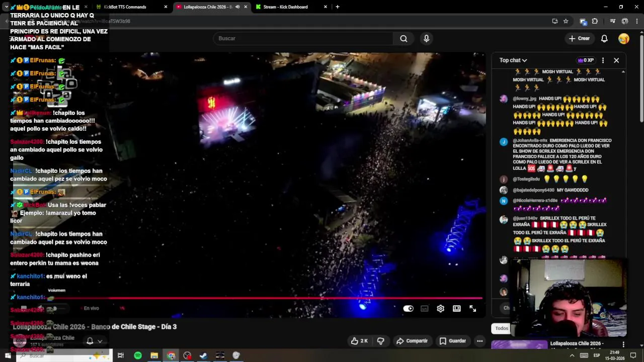Open File Explorer from the taskbar

click(x=154, y=356)
